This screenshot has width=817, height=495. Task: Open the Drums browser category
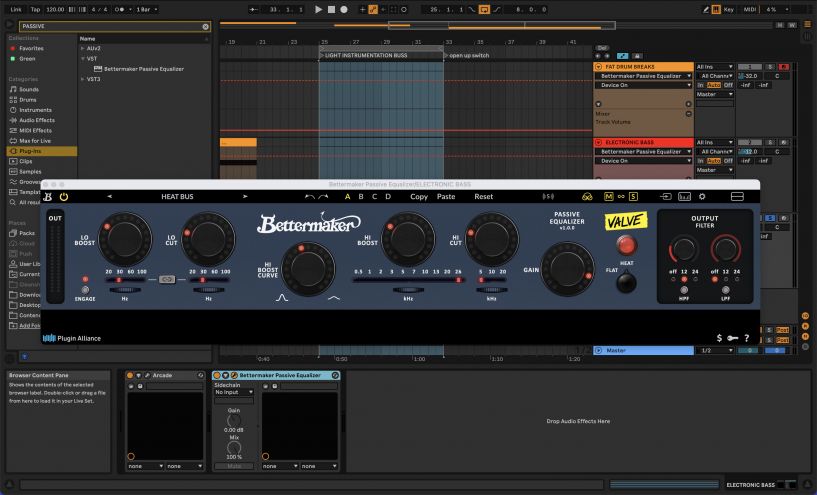(x=28, y=100)
